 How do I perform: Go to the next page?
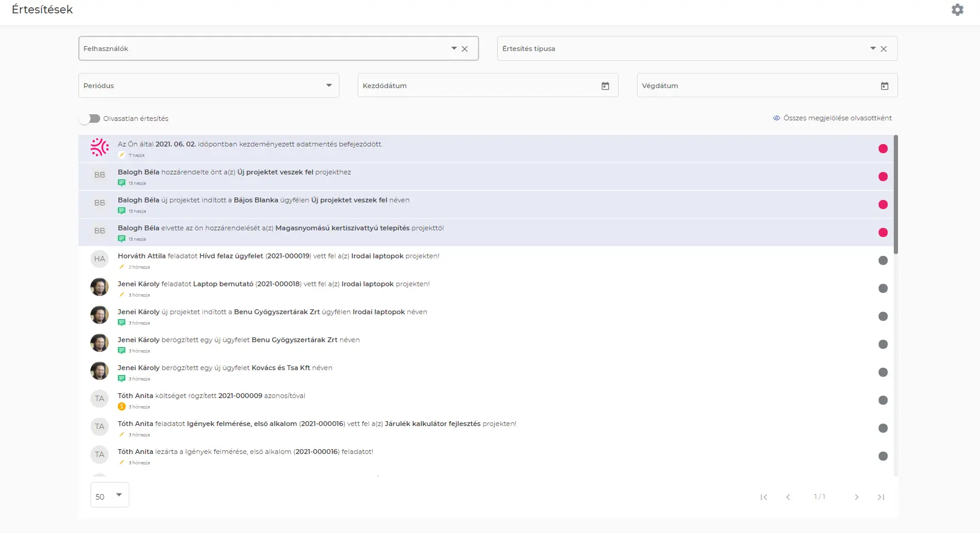[856, 497]
